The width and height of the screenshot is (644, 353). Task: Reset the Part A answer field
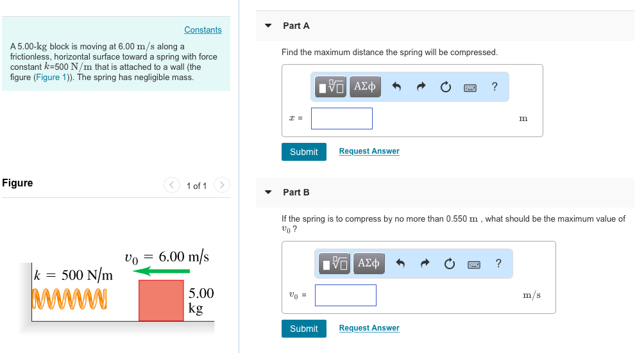click(446, 88)
